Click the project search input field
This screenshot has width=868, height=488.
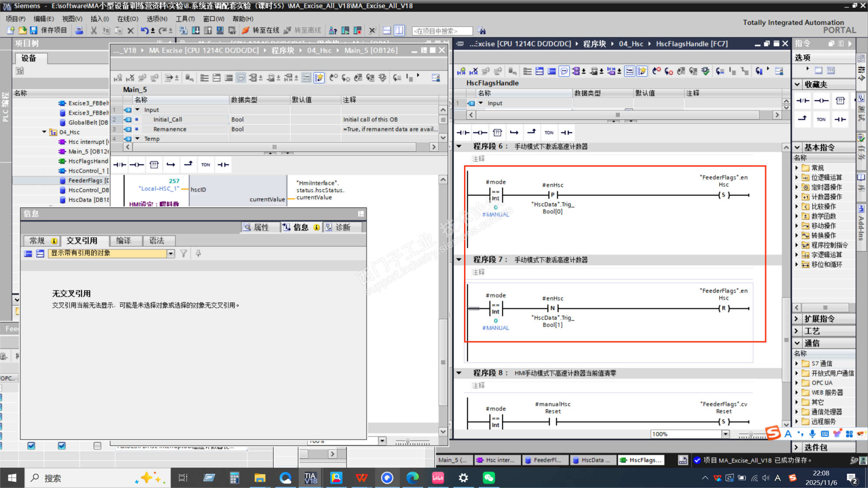441,31
